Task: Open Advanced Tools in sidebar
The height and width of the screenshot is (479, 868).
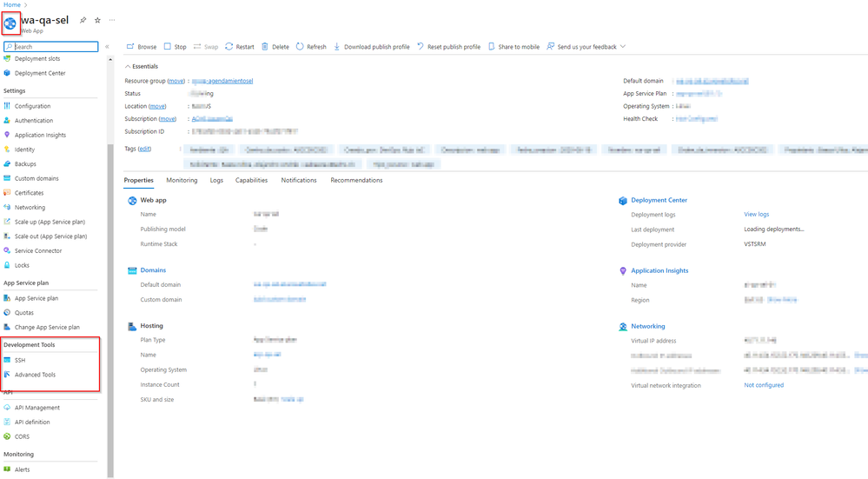Action: 35,375
